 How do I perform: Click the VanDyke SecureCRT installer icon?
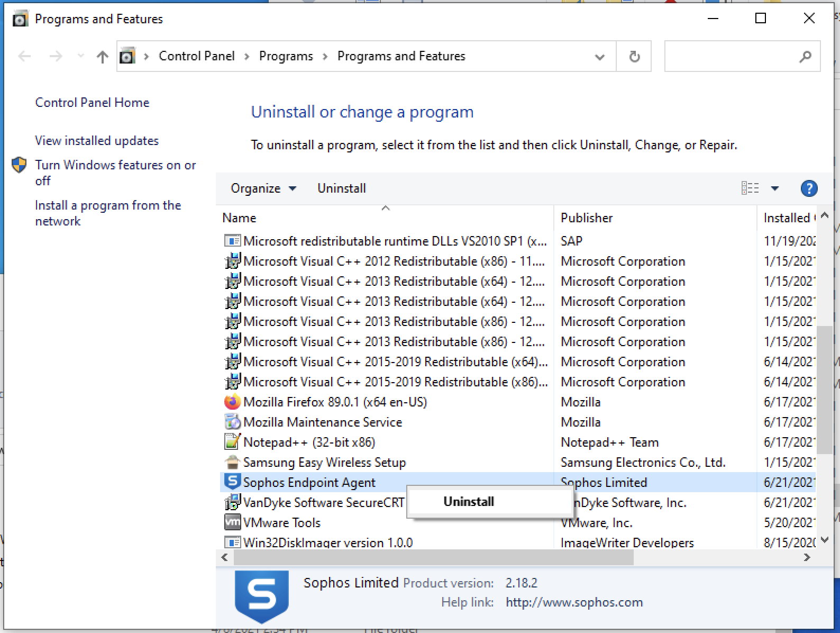(x=232, y=502)
